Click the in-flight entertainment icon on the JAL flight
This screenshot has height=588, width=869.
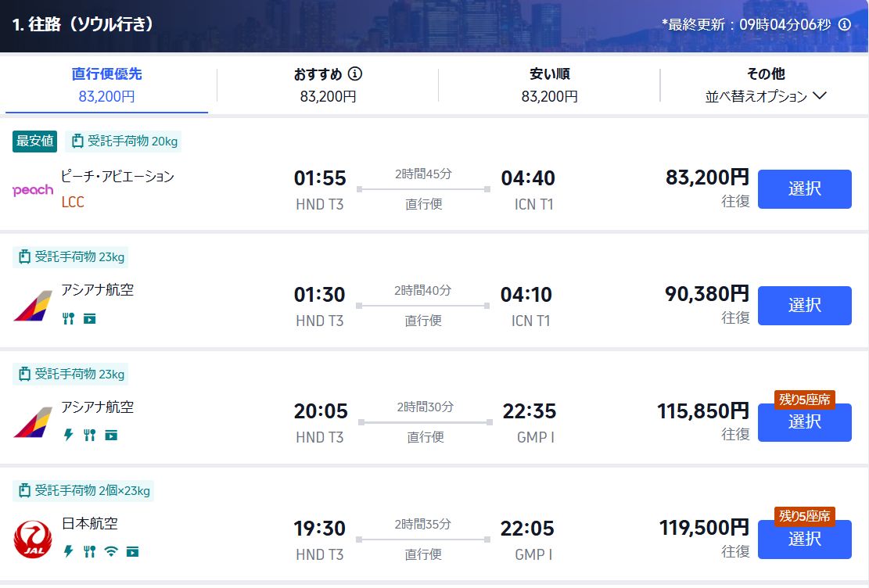pos(133,551)
